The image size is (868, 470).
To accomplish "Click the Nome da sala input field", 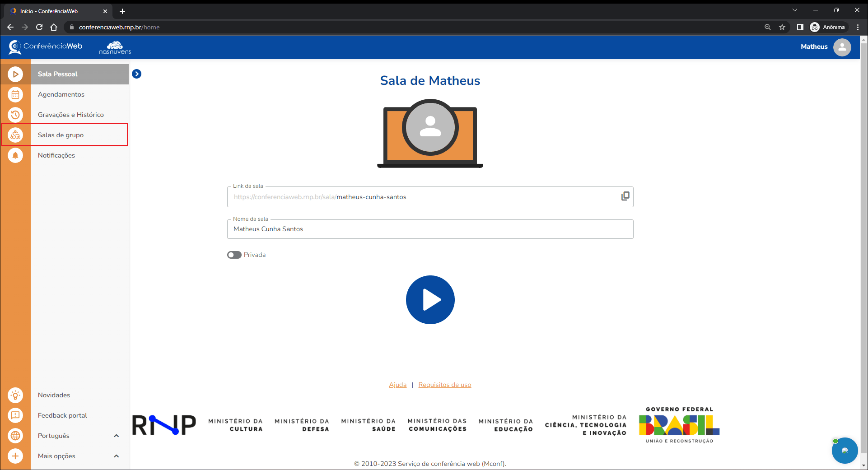I will (x=430, y=229).
